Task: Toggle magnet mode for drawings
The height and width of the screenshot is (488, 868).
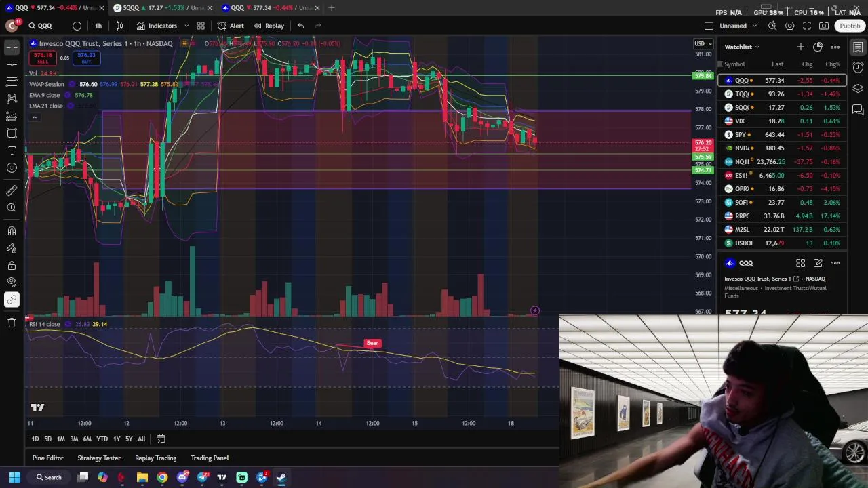Action: pos(12,231)
